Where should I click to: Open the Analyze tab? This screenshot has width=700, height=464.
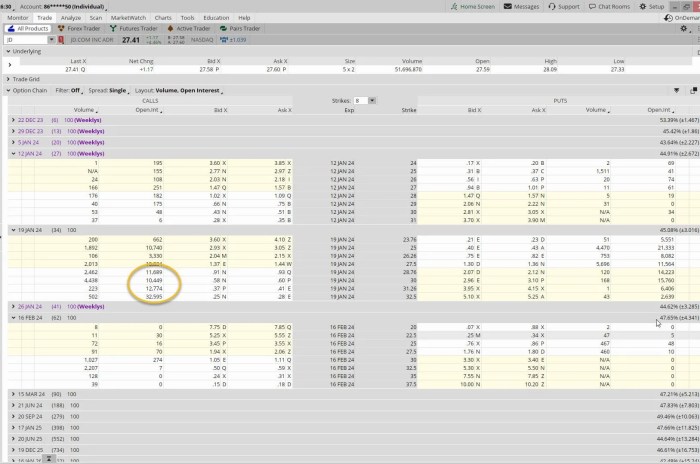(x=71, y=18)
